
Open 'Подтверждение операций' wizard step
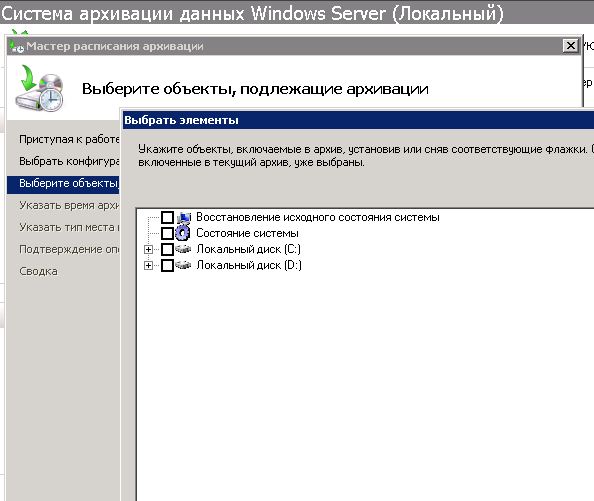[69, 249]
